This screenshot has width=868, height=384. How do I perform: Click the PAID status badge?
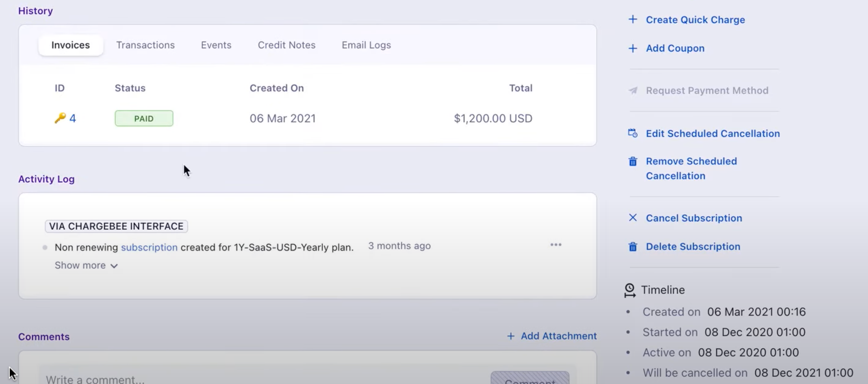pyautogui.click(x=144, y=118)
